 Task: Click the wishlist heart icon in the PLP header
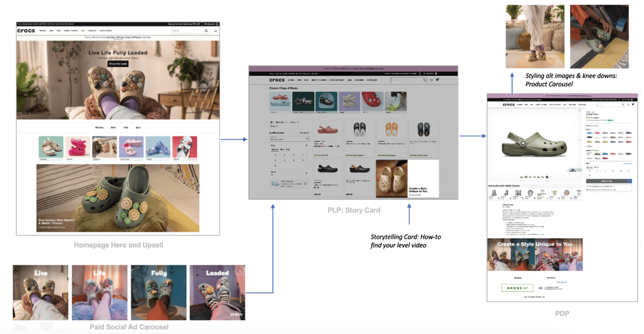click(x=431, y=80)
